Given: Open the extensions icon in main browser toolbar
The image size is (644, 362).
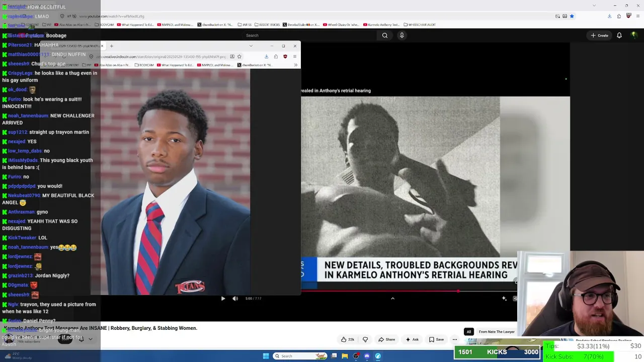Looking at the screenshot, I should pos(619,16).
